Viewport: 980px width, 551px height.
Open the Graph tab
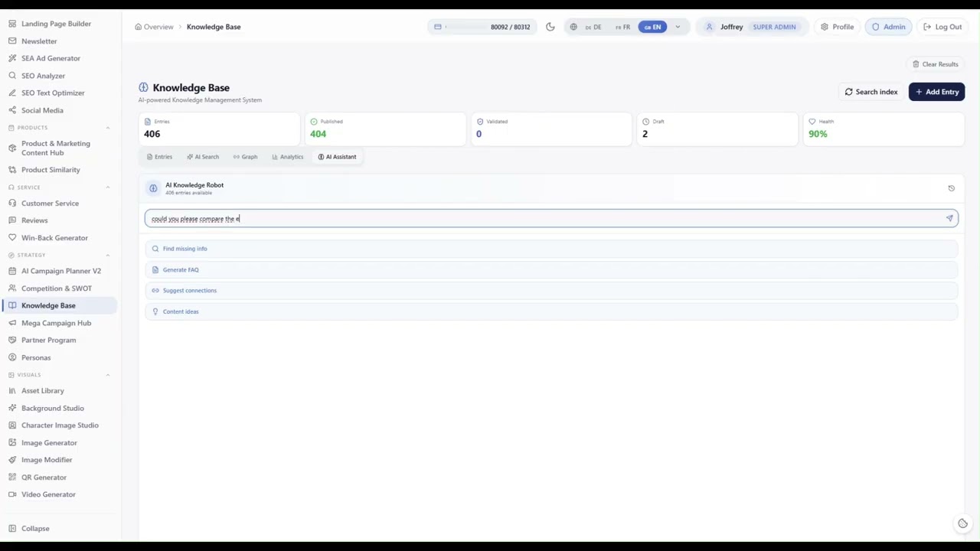click(245, 157)
